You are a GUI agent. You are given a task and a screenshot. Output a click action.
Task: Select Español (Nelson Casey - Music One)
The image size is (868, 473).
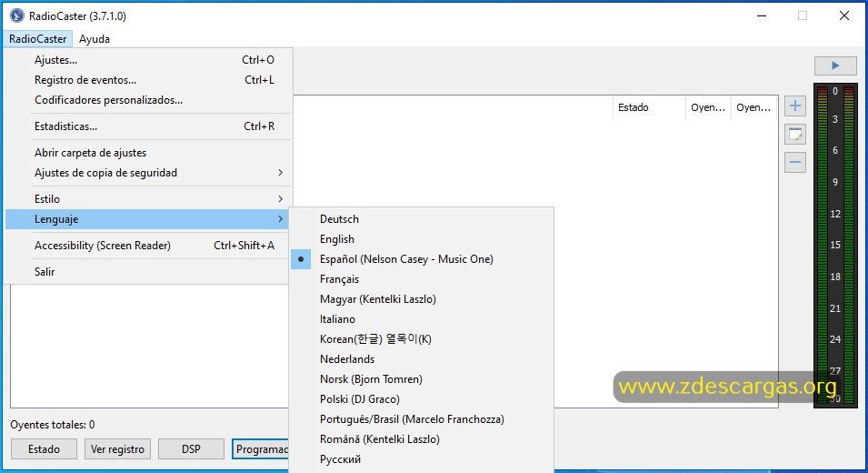click(421, 258)
